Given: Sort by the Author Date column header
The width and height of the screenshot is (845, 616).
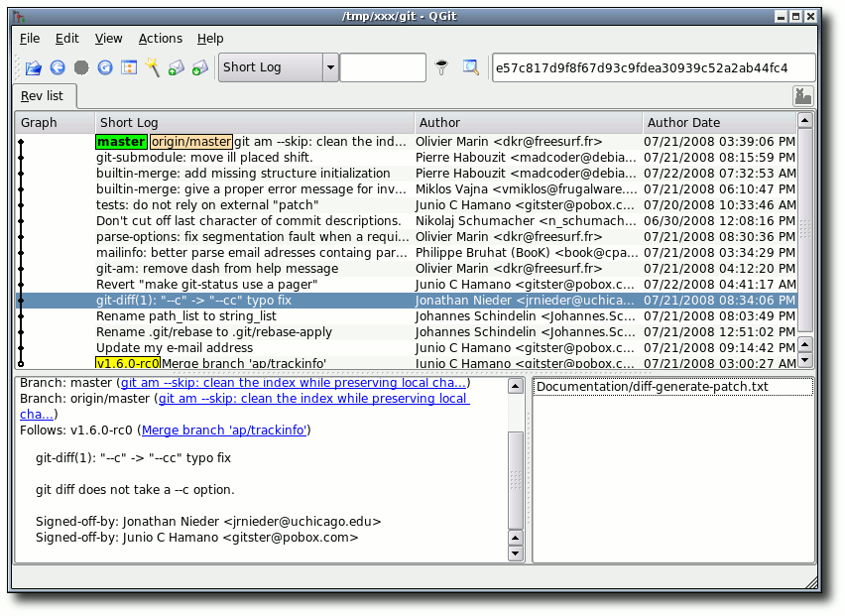Looking at the screenshot, I should tap(719, 123).
